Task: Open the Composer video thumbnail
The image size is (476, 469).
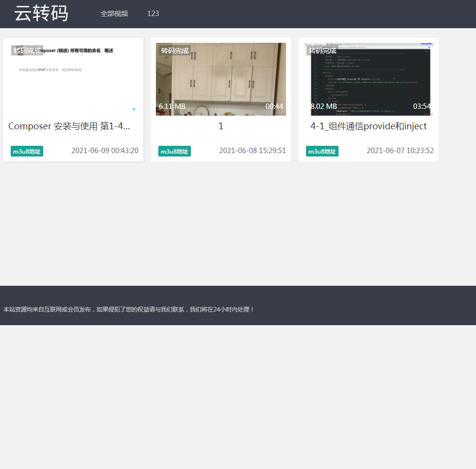Action: pos(73,79)
